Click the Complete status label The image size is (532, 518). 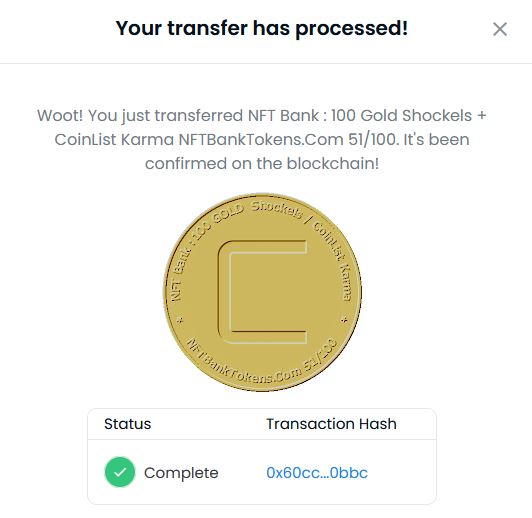[x=181, y=473]
